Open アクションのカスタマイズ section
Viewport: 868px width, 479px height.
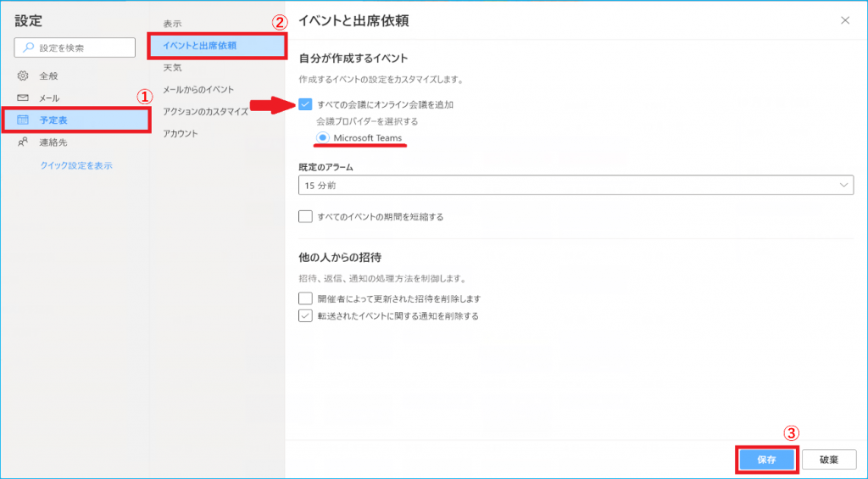pos(205,111)
